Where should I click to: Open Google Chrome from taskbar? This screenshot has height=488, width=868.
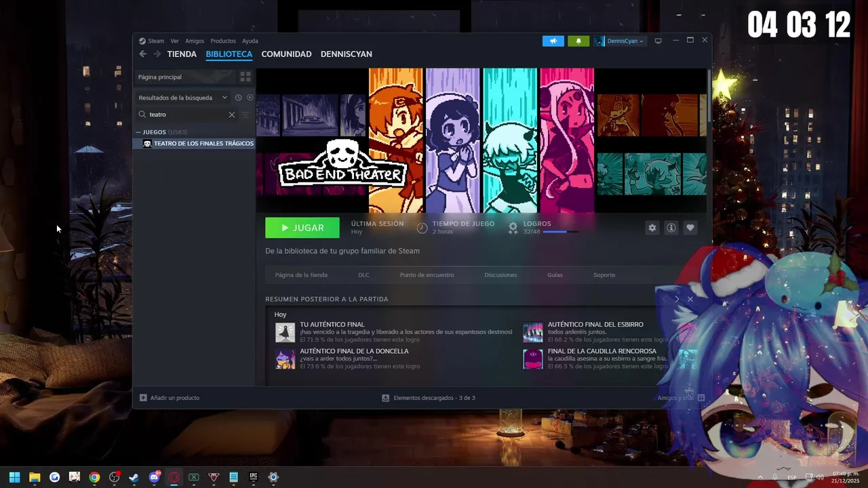pos(94,477)
